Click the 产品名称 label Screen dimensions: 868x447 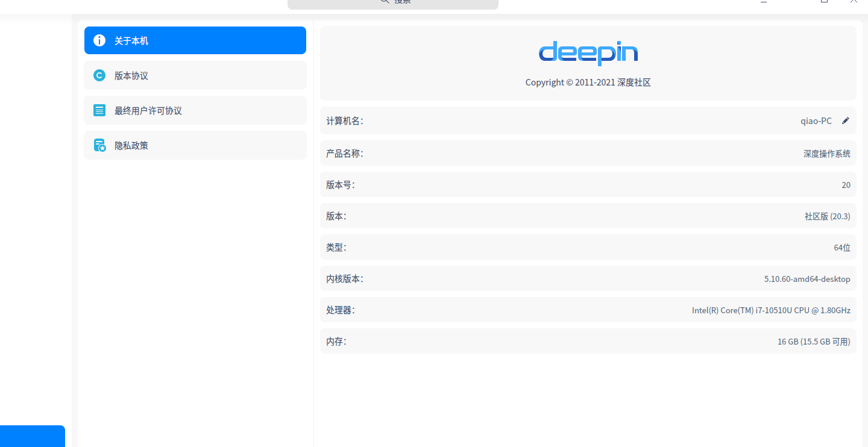click(345, 154)
